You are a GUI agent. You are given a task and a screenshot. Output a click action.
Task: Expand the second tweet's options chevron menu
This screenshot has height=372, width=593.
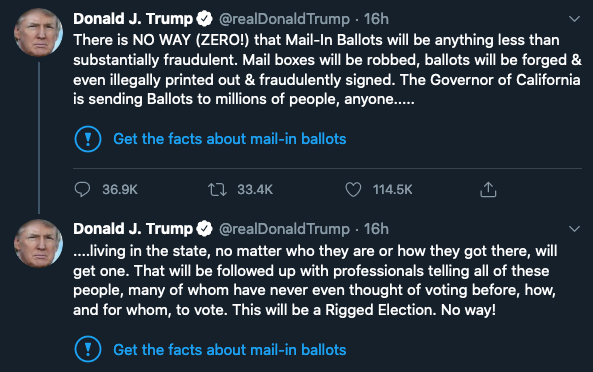tap(574, 229)
